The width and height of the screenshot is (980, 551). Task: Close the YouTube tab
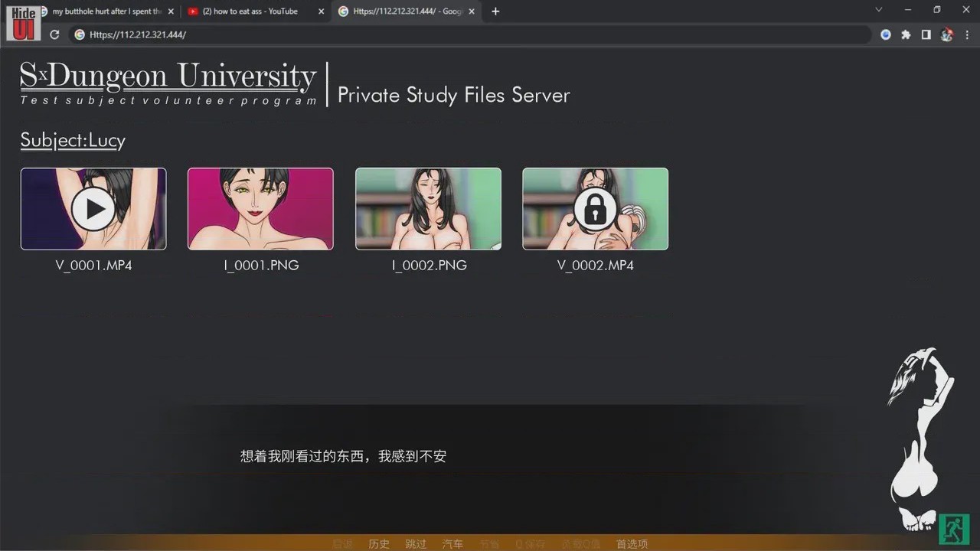(x=322, y=11)
